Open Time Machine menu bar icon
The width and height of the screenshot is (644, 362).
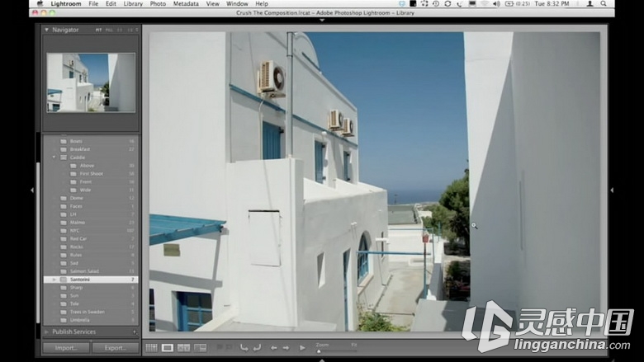436,3
